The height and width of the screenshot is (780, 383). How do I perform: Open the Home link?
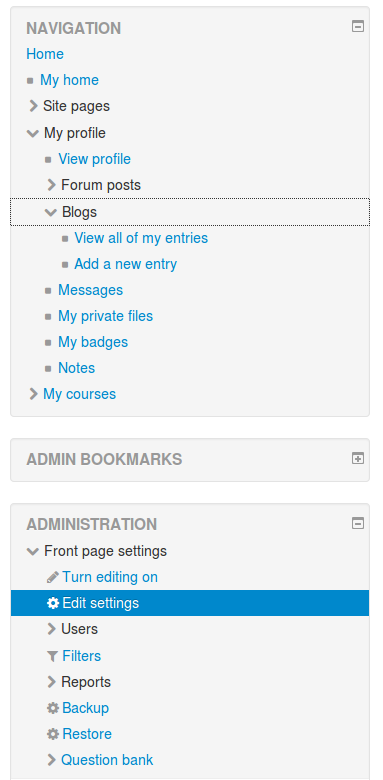coord(45,54)
